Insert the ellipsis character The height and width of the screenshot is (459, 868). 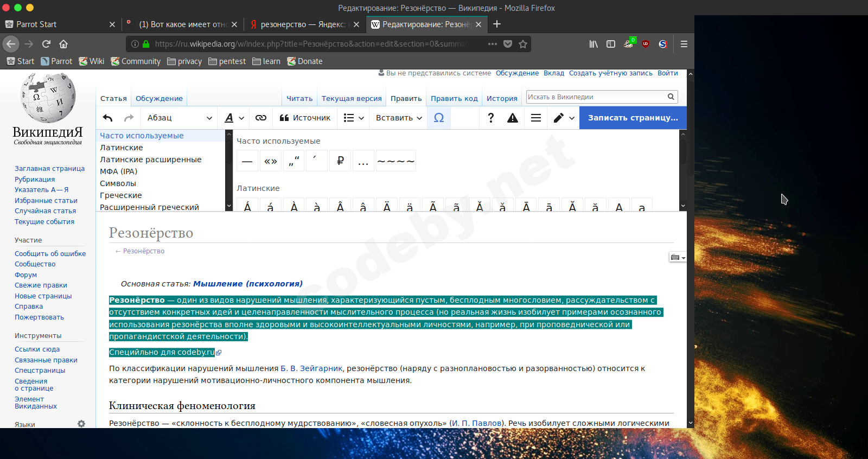(363, 161)
